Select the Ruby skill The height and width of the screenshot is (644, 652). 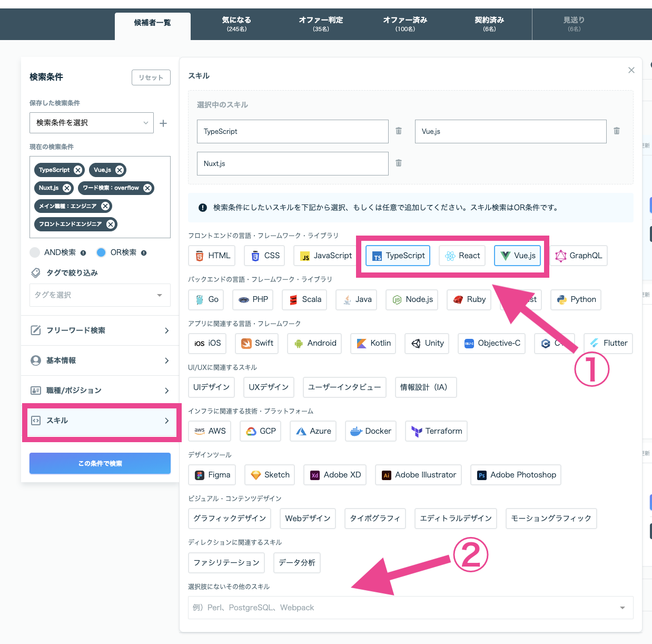pos(469,299)
